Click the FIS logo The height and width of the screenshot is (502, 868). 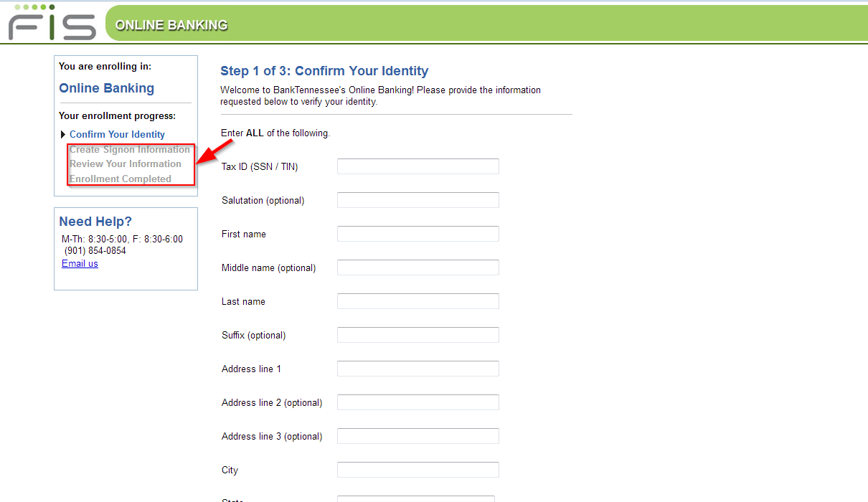52,22
